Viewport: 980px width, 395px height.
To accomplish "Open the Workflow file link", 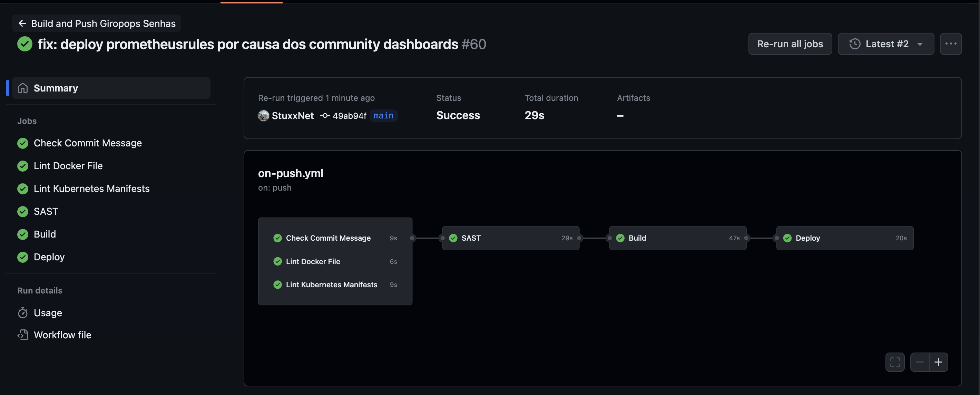I will point(62,335).
